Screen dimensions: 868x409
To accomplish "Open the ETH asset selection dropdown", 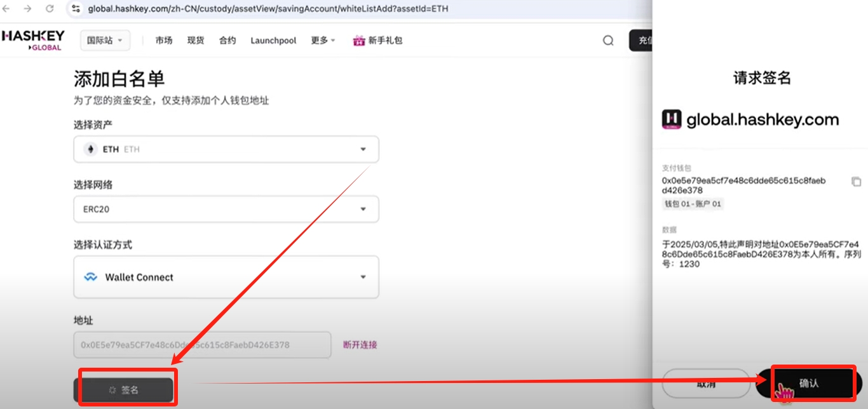I will [x=226, y=149].
